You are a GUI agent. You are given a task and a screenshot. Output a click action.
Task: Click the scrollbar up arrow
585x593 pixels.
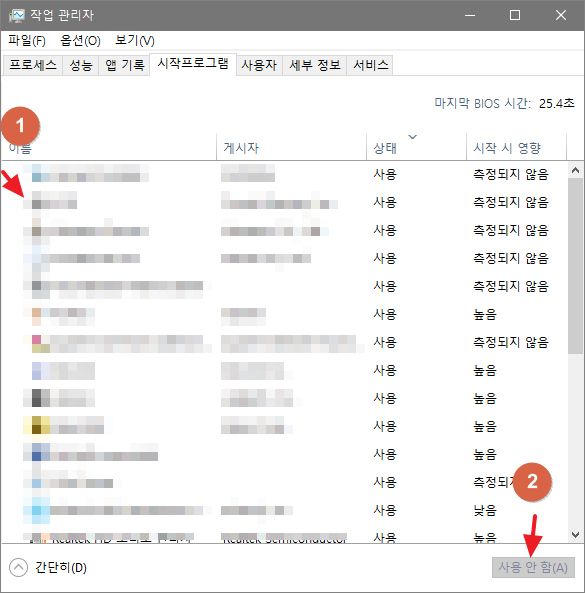(575, 170)
